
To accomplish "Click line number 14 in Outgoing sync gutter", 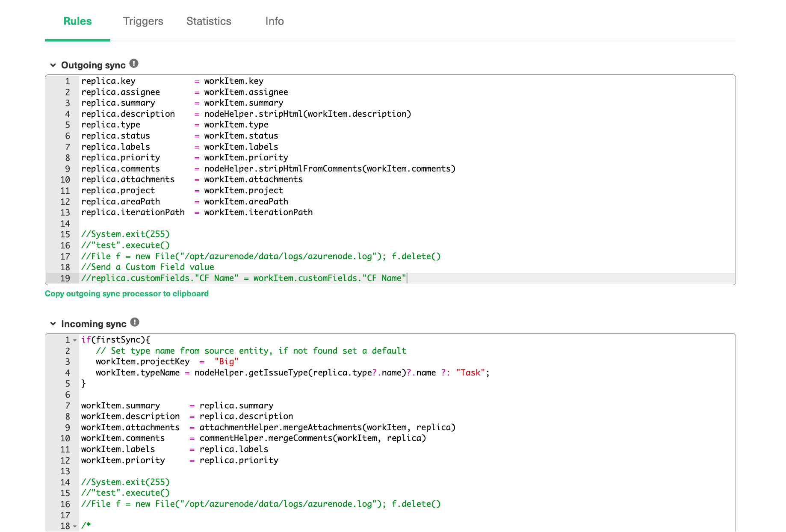I will [x=65, y=224].
